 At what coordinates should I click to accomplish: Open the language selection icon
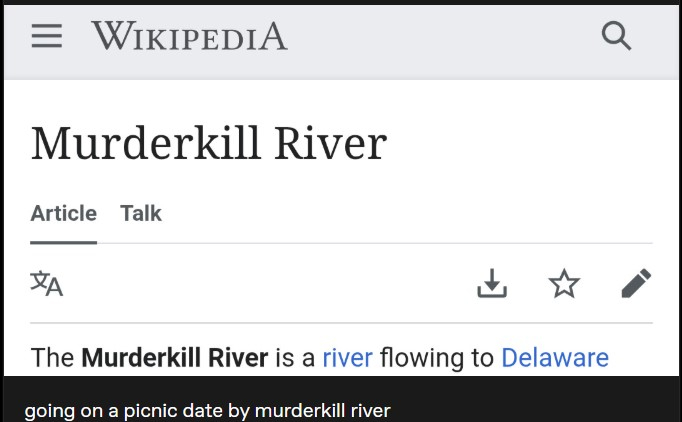coord(47,284)
